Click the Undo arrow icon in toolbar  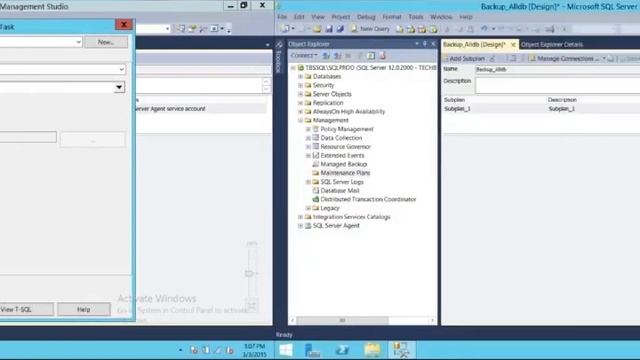[x=484, y=29]
